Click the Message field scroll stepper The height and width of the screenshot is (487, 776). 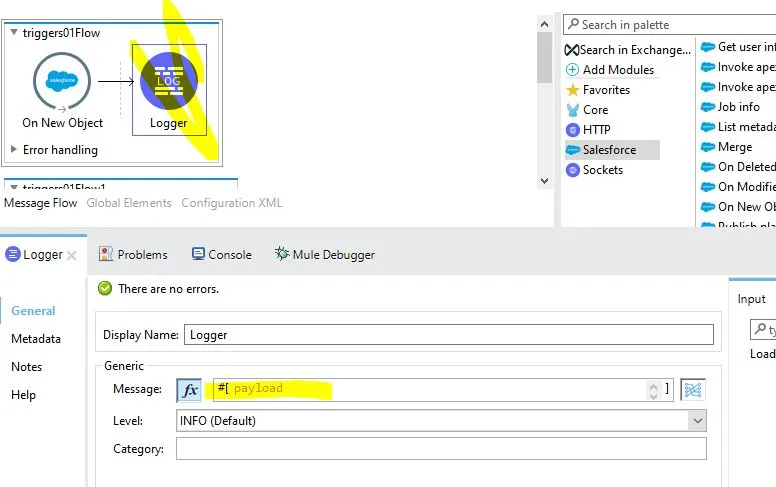point(653,390)
